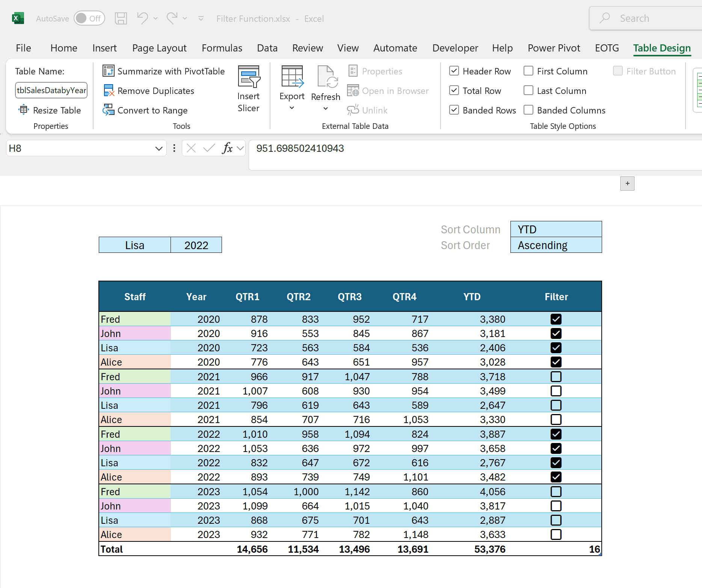
Task: Check the Filter checkbox for Fred 2021
Action: [x=556, y=376]
